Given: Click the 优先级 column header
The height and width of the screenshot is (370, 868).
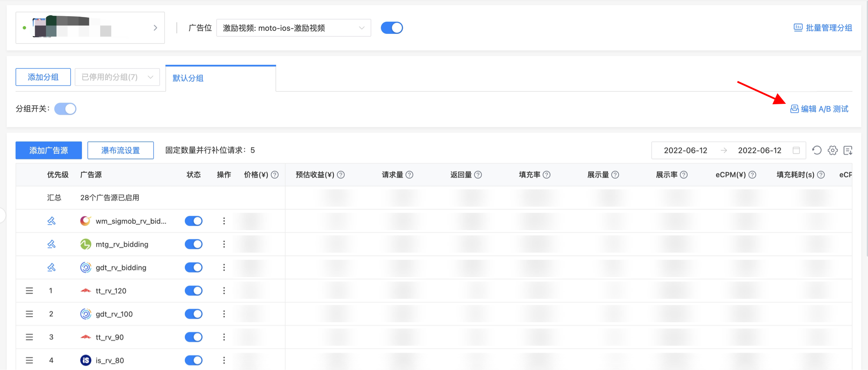Looking at the screenshot, I should (x=58, y=175).
